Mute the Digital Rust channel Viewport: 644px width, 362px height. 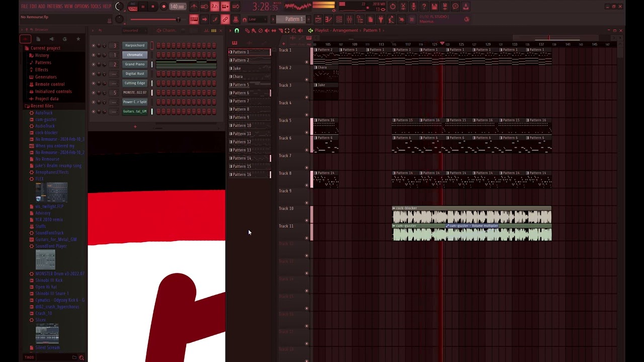click(x=93, y=73)
